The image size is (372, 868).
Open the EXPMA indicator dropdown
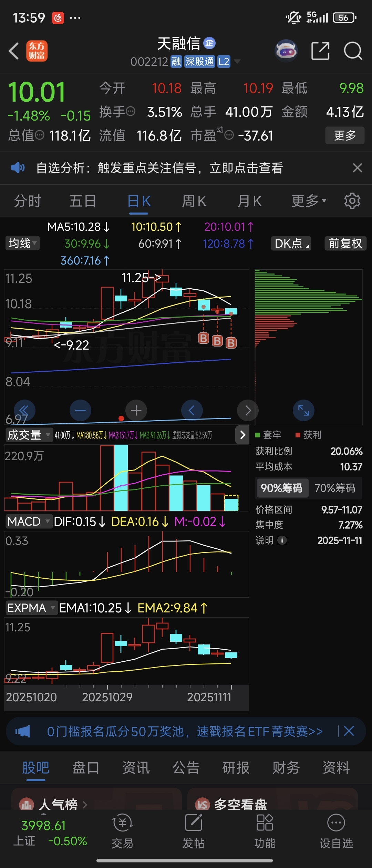32,608
